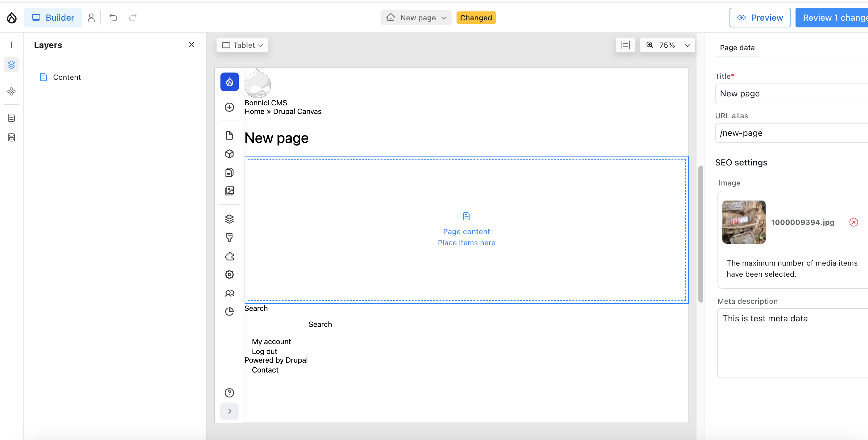Open the Reports pie-chart icon
868x440 pixels.
(x=229, y=312)
